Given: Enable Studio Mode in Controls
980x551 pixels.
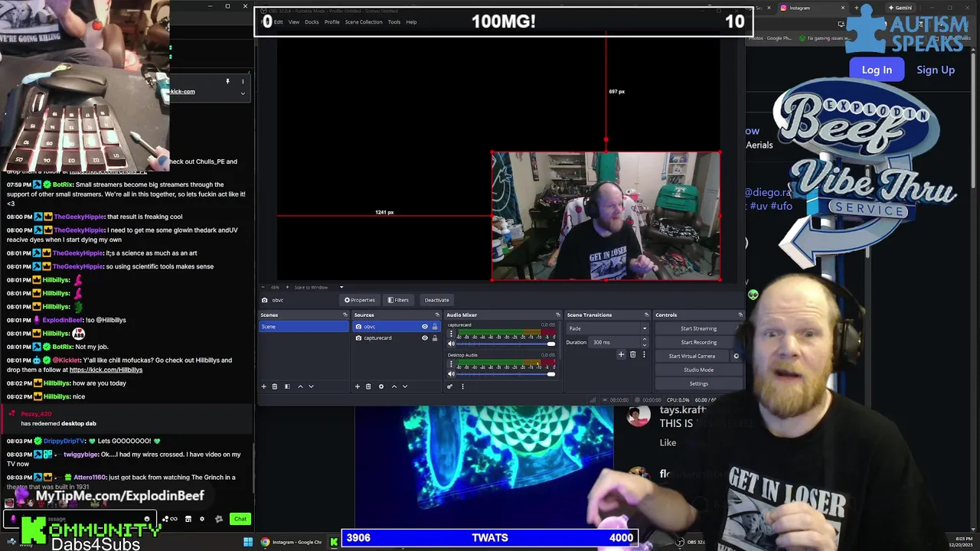Looking at the screenshot, I should click(x=698, y=370).
